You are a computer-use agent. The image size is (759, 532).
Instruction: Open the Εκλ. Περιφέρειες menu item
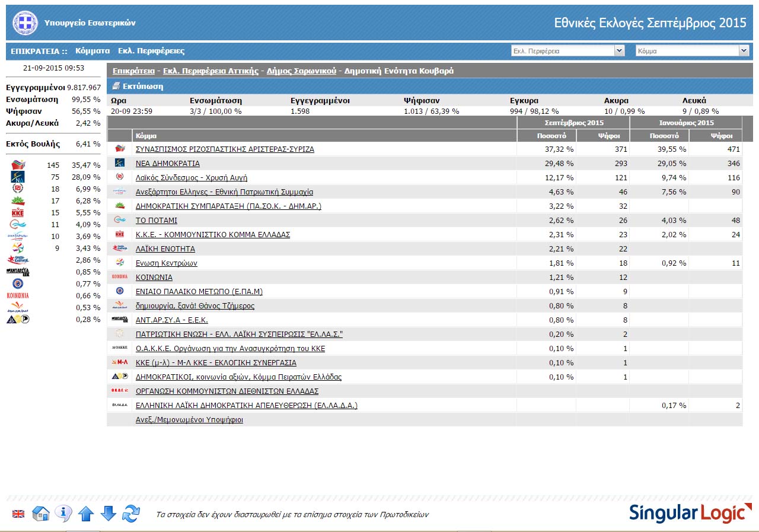151,51
